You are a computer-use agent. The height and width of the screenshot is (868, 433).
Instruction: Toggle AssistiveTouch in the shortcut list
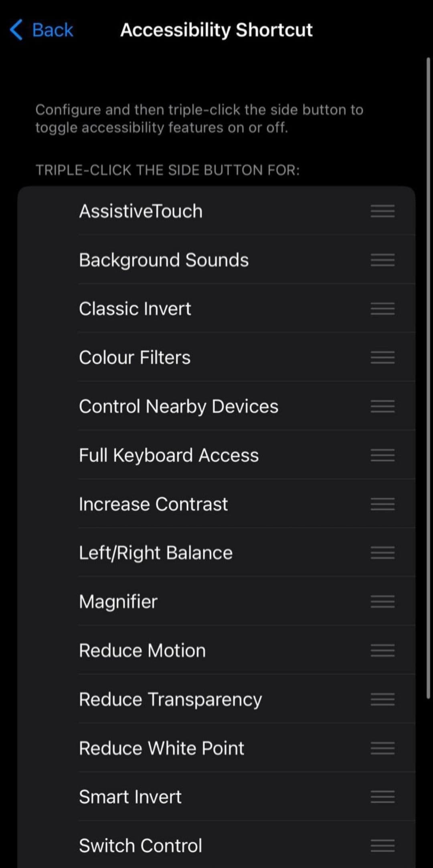(141, 211)
